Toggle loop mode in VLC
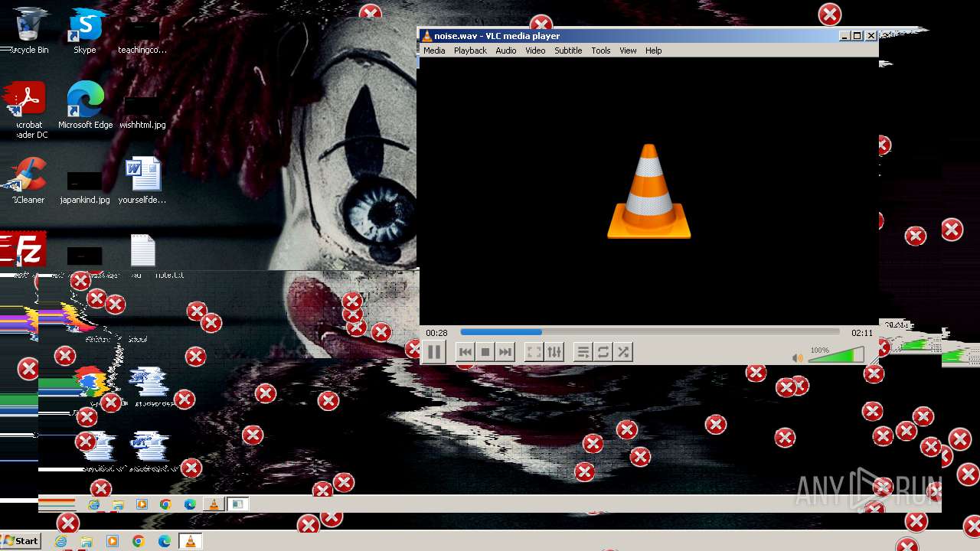 [603, 352]
